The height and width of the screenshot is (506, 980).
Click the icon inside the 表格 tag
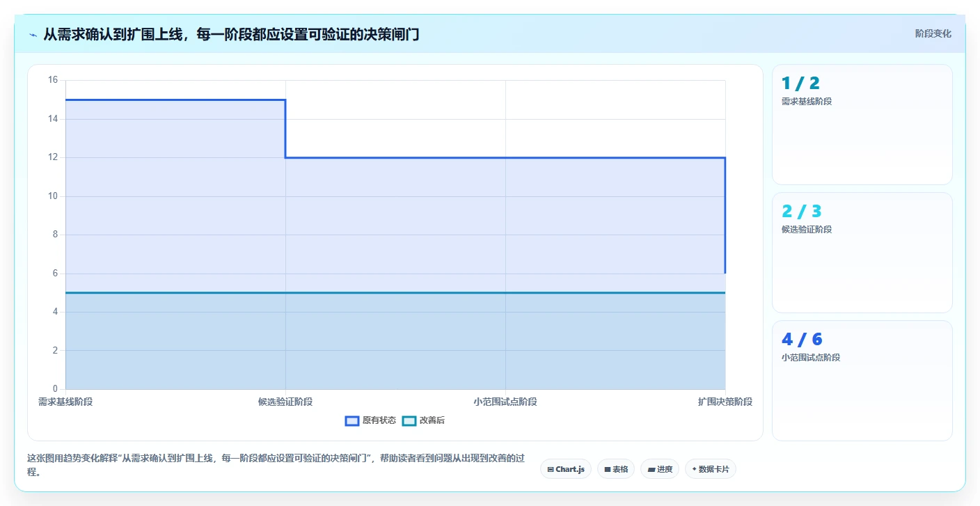tap(608, 470)
